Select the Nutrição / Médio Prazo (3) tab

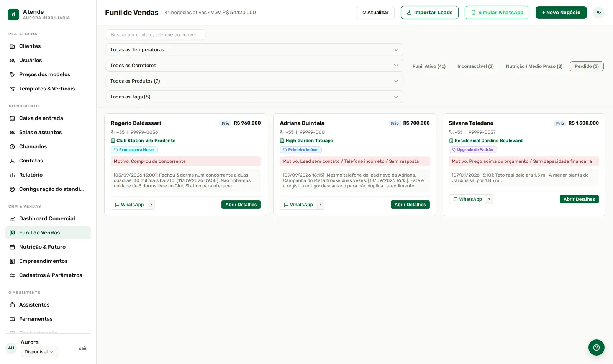click(x=534, y=66)
